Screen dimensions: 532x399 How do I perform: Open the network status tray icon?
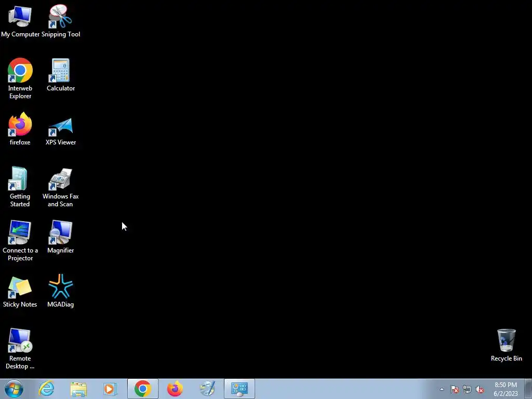click(467, 389)
